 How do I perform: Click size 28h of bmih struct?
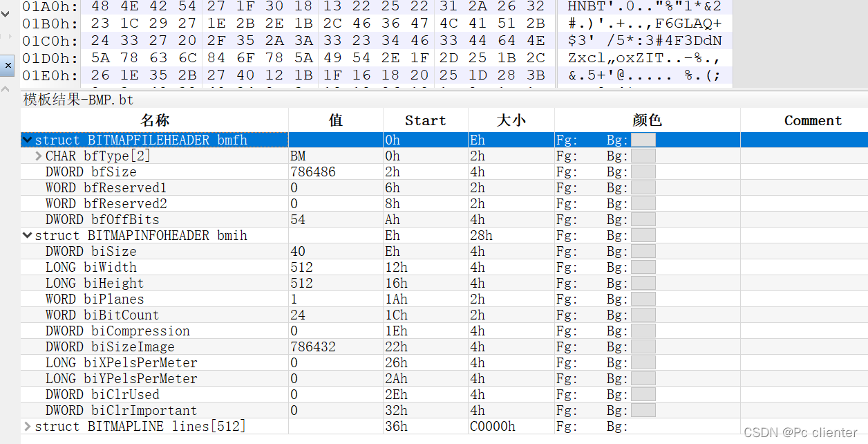tap(481, 235)
